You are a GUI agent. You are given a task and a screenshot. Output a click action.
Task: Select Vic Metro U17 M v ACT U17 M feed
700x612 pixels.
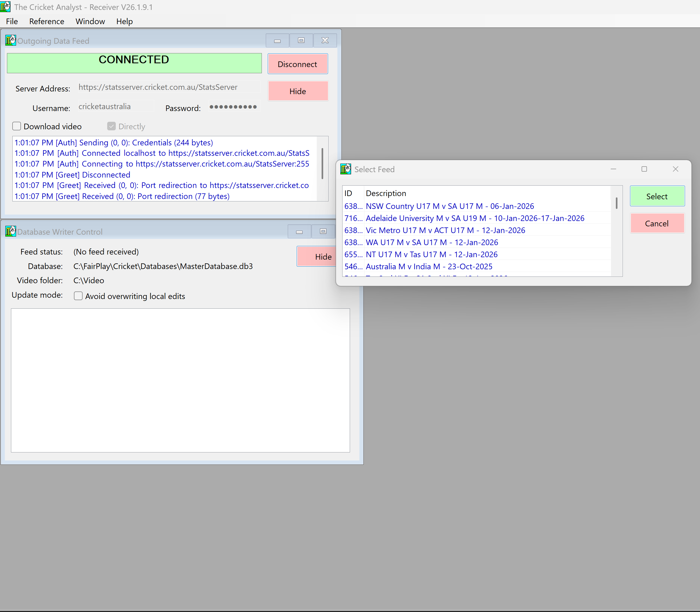477,230
